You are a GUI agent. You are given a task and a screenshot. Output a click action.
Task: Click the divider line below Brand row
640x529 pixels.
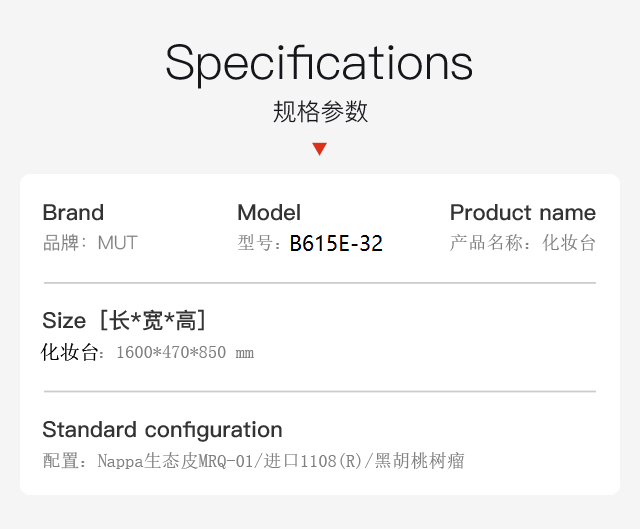(x=320, y=282)
